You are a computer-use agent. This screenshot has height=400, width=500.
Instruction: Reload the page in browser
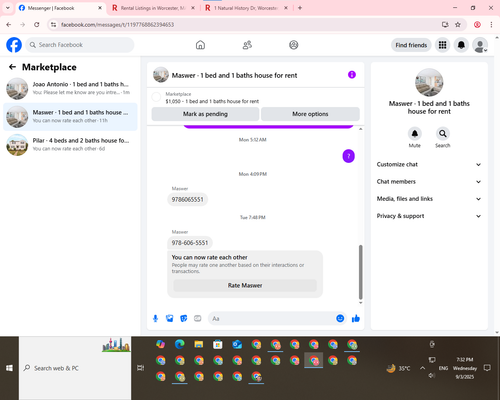[37, 25]
